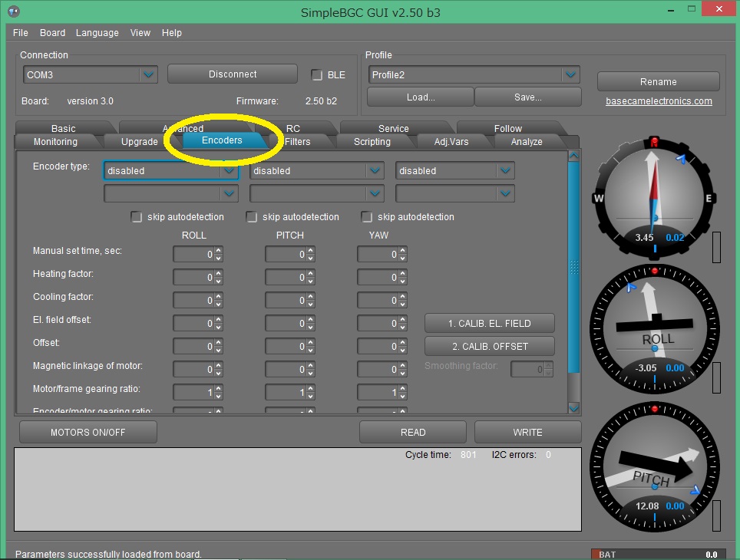Click the Save... profile button
This screenshot has width=740, height=560.
point(528,97)
